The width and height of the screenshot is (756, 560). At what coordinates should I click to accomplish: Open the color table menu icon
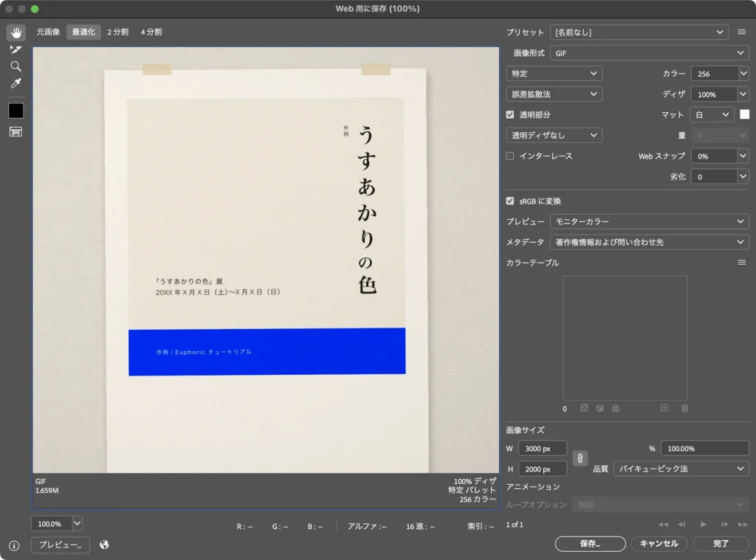(x=741, y=262)
